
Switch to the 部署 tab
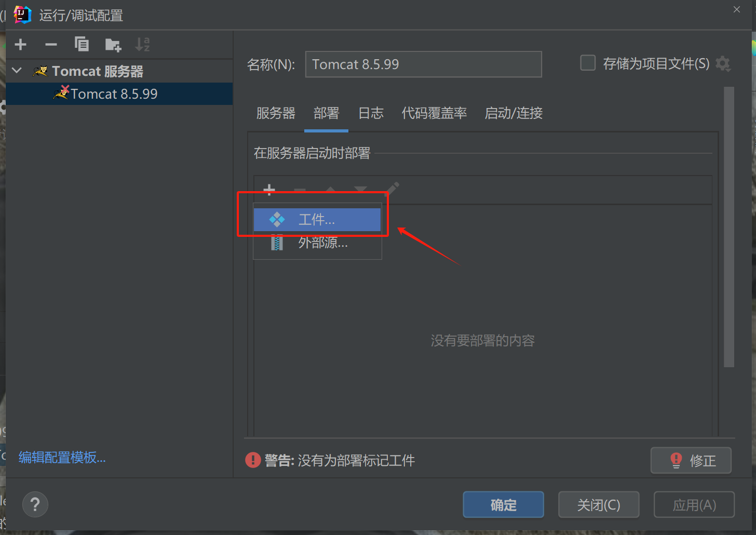pos(326,113)
